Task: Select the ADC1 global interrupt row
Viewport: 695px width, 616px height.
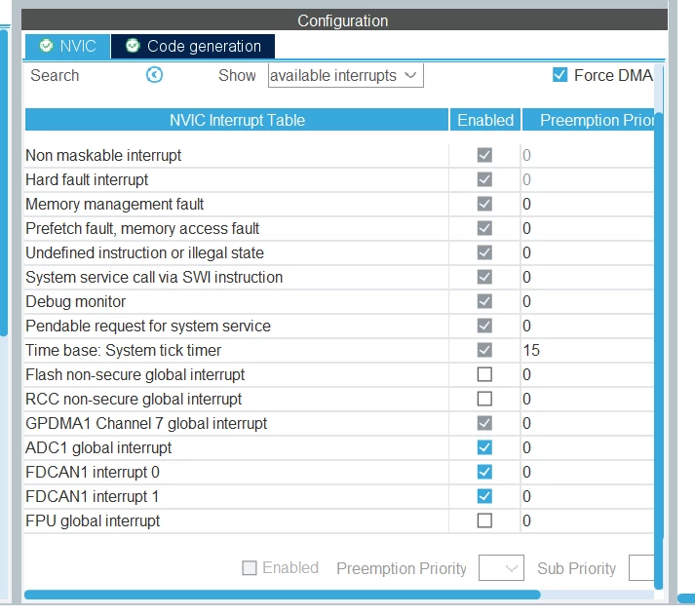Action: pos(339,448)
